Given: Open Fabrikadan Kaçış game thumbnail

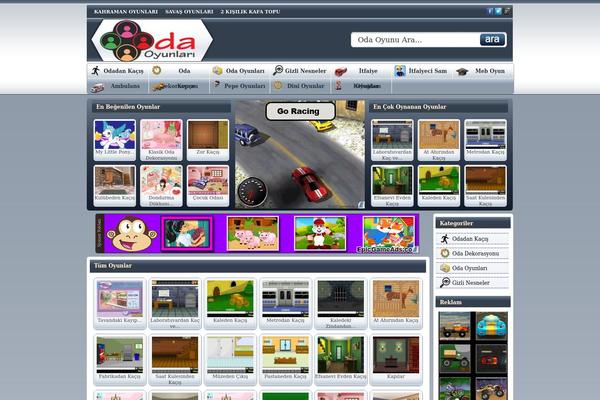Looking at the screenshot, I should [120, 355].
